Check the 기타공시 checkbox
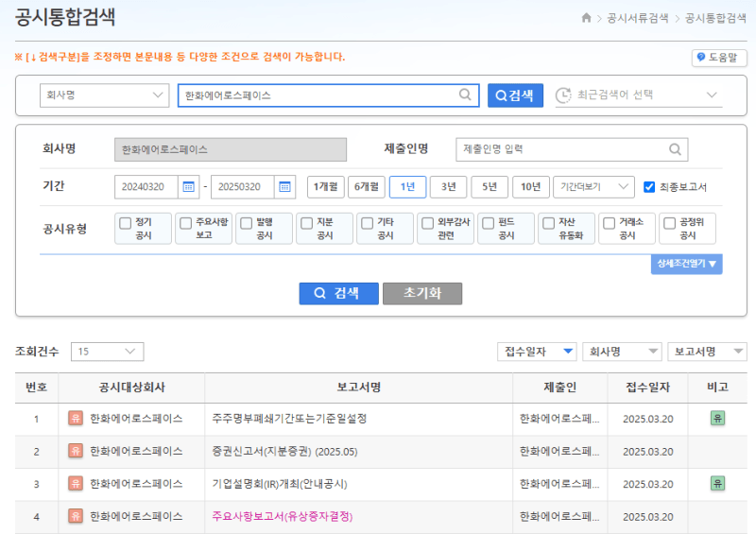Viewport: 756px width, 534px height. pos(368,223)
